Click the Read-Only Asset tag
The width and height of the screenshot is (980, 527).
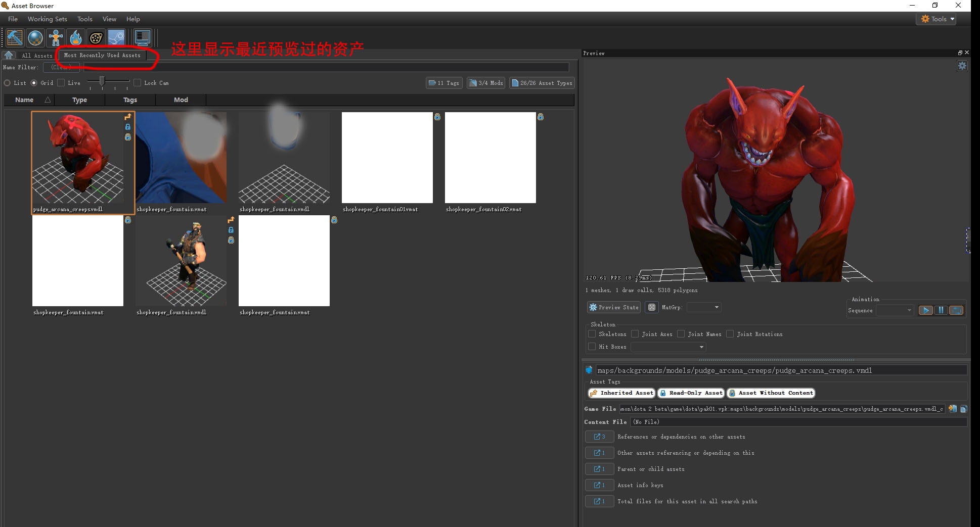(x=691, y=393)
